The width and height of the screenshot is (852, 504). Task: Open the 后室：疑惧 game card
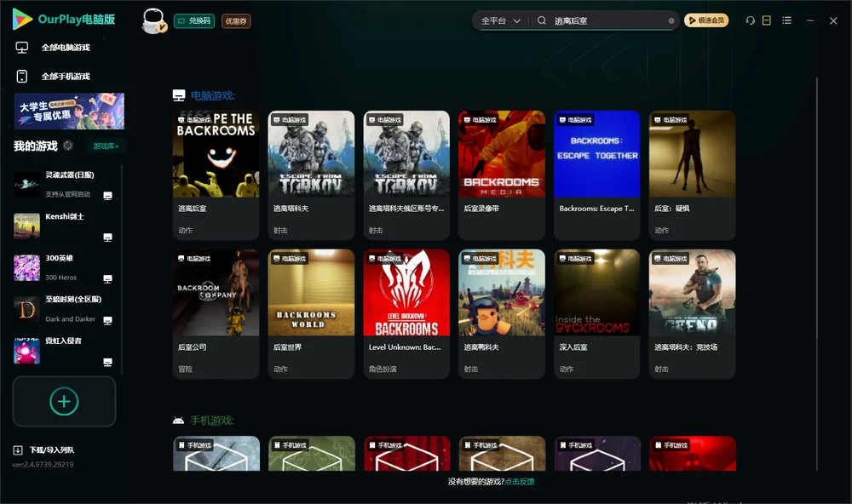pos(692,175)
